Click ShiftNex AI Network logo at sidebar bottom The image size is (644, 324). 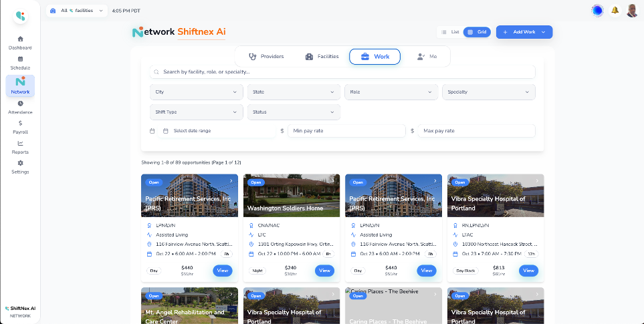pos(20,312)
